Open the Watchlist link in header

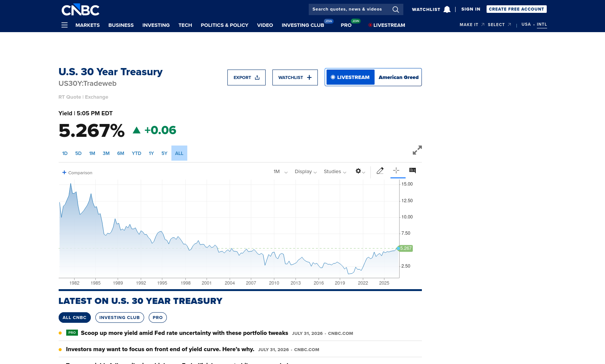tap(426, 9)
